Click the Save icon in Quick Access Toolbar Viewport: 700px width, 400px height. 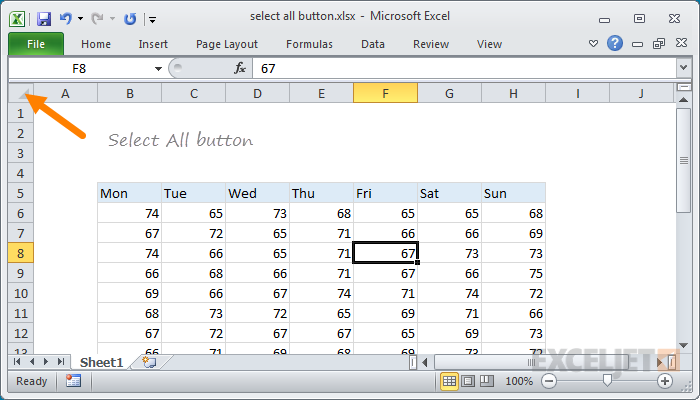pyautogui.click(x=44, y=19)
